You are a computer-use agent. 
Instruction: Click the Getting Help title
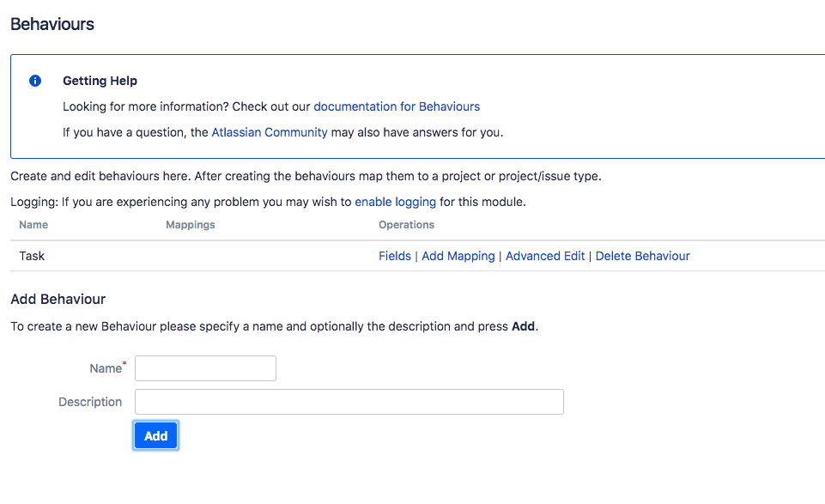[100, 81]
